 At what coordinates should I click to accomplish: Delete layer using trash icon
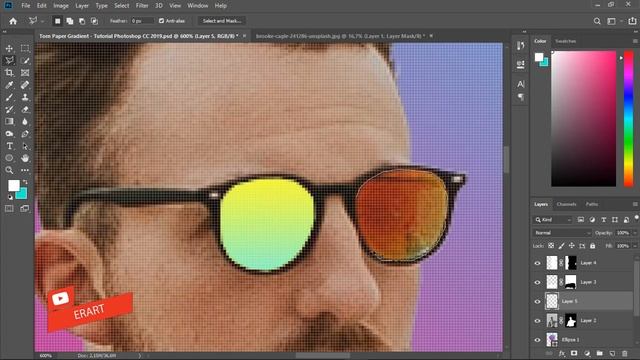point(624,353)
